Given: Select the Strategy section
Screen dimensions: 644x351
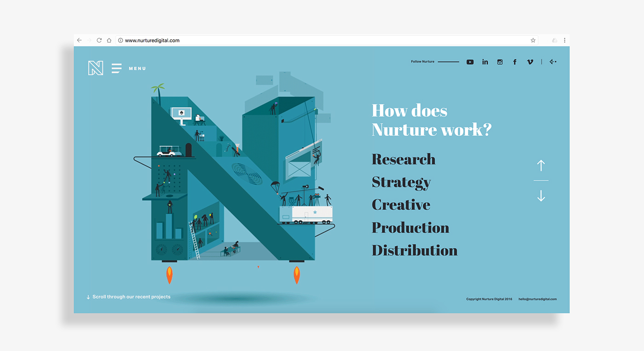Looking at the screenshot, I should (401, 182).
